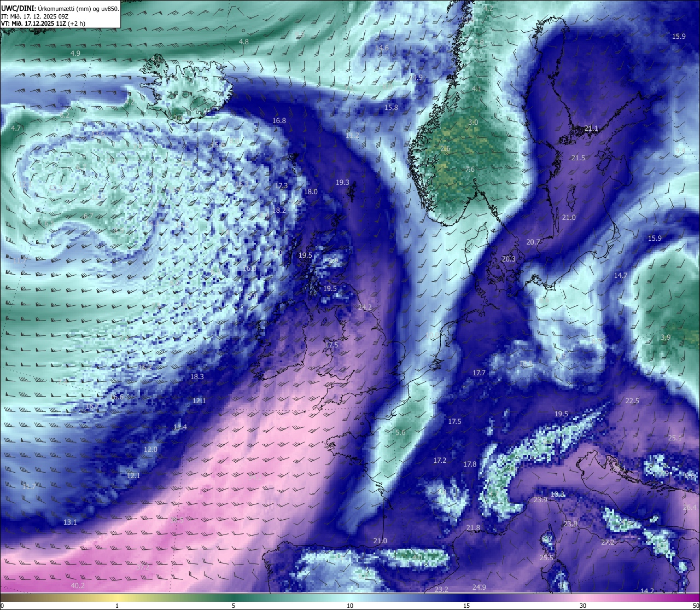
Task: Click the 16.8 value east of Iceland
Action: (x=279, y=120)
